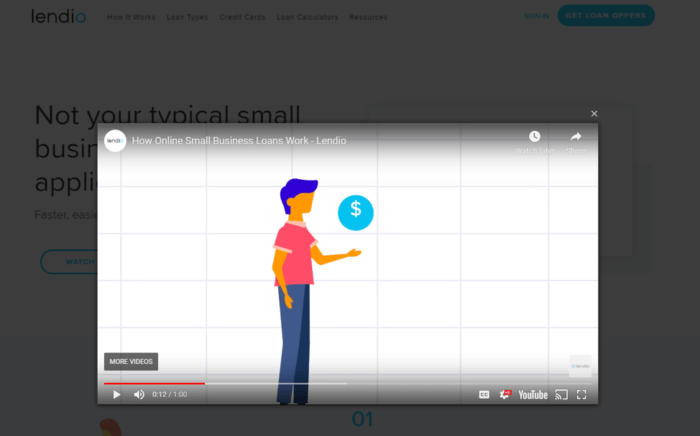Open Loan Types menu item
This screenshot has width=700, height=436.
click(187, 17)
